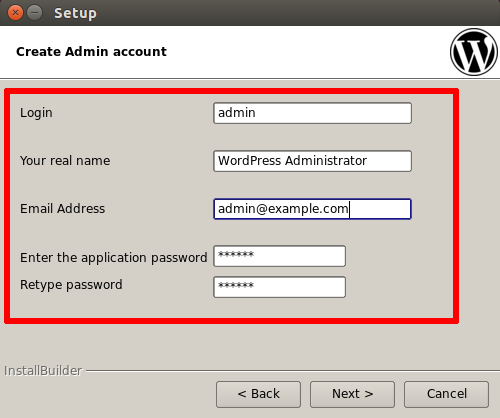Click the WordPress logo icon
The width and height of the screenshot is (500, 418).
click(x=474, y=52)
